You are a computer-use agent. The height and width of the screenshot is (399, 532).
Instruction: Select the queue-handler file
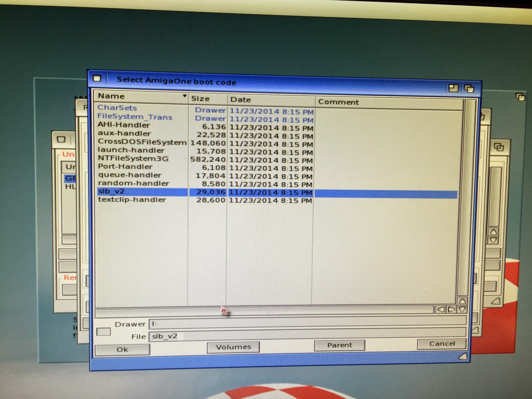point(130,175)
